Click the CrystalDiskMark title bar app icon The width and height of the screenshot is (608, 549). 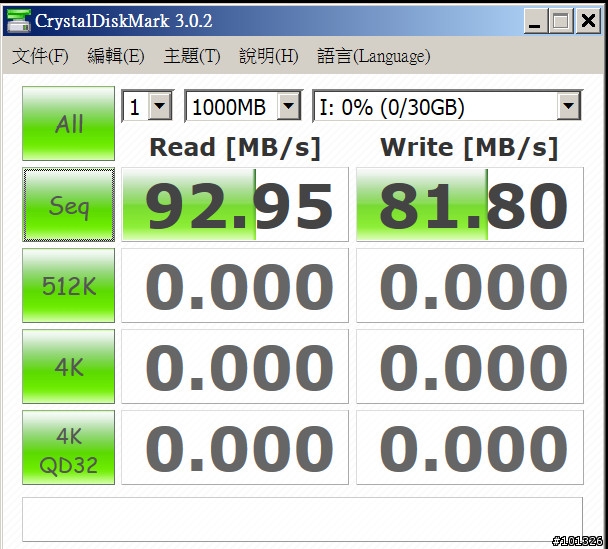pos(19,21)
